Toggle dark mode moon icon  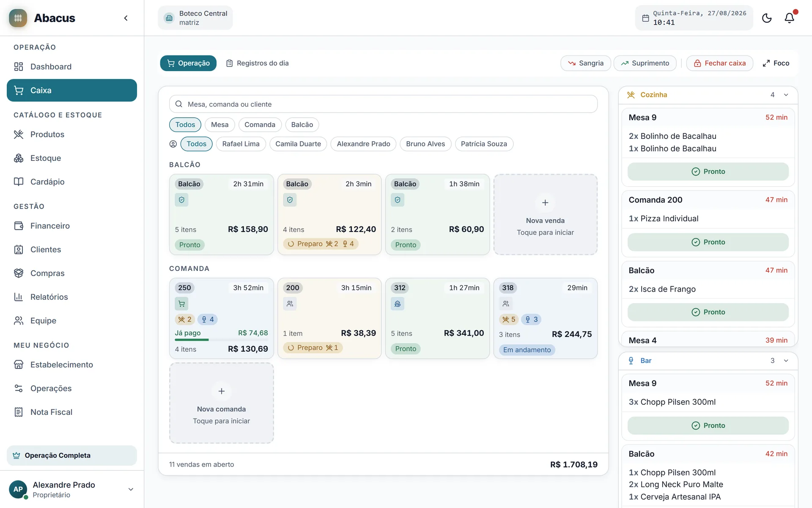767,18
